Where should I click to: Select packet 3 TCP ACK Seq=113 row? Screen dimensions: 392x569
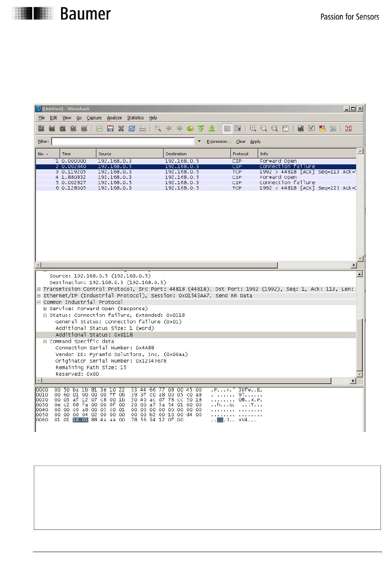point(196,172)
